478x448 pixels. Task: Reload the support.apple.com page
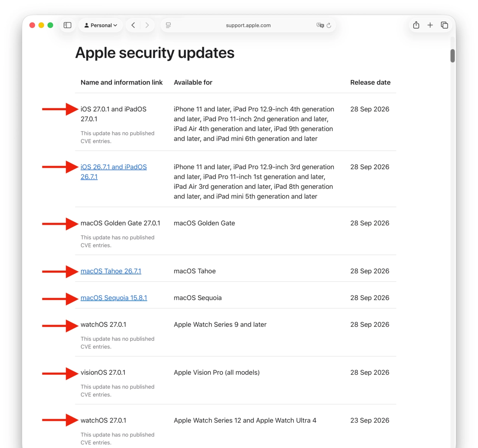tap(329, 25)
